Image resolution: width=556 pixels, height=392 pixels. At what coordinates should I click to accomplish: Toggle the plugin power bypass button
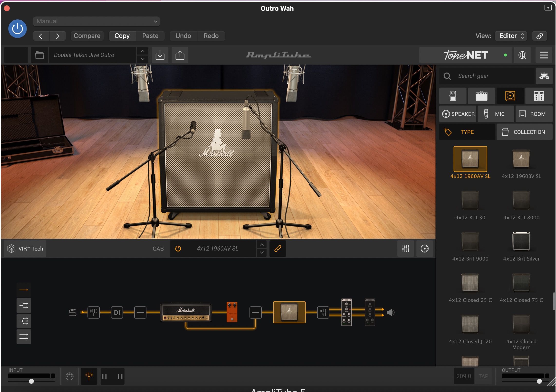click(18, 29)
